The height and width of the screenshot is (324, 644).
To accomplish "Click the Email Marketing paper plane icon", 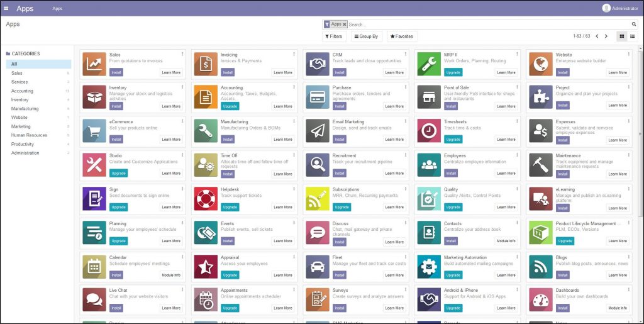I will tap(318, 131).
